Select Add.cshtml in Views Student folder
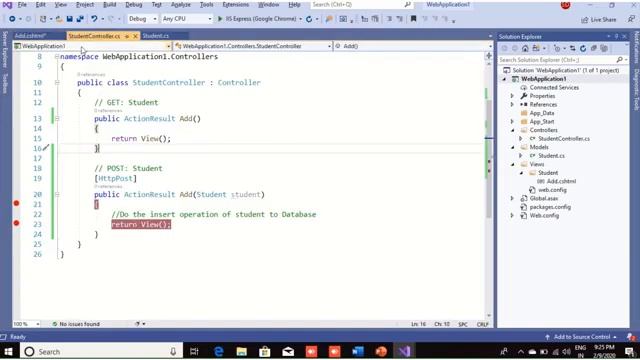 click(x=561, y=181)
